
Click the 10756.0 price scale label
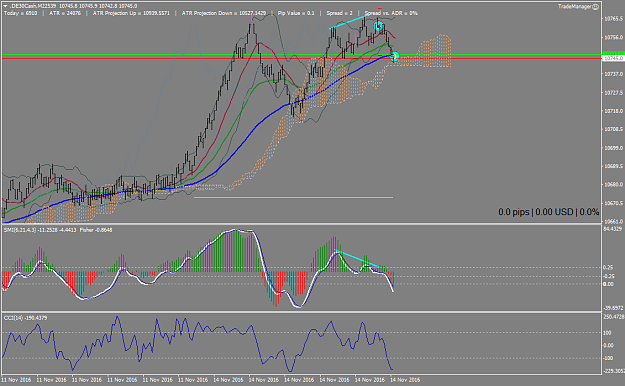tap(613, 37)
